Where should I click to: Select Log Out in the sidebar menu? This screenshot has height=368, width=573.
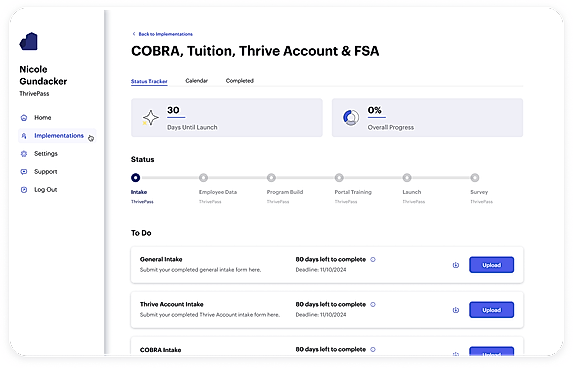(46, 190)
